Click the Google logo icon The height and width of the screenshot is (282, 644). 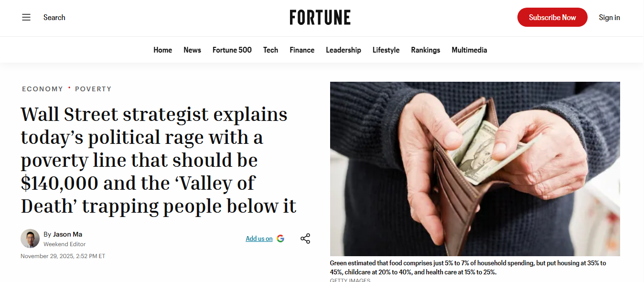coord(280,239)
